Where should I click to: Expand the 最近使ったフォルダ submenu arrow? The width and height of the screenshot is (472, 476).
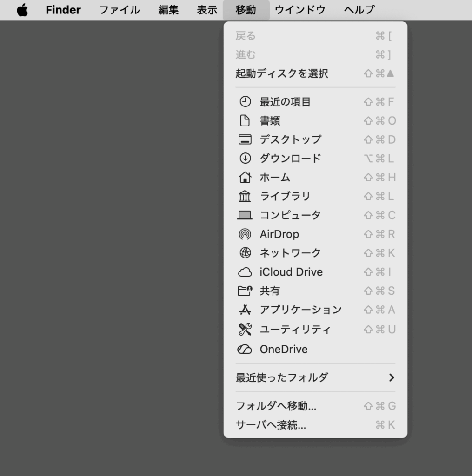[x=391, y=377]
